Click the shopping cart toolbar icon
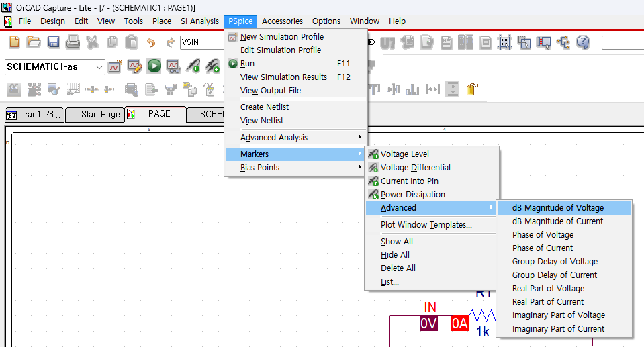The height and width of the screenshot is (347, 644). coord(170,89)
